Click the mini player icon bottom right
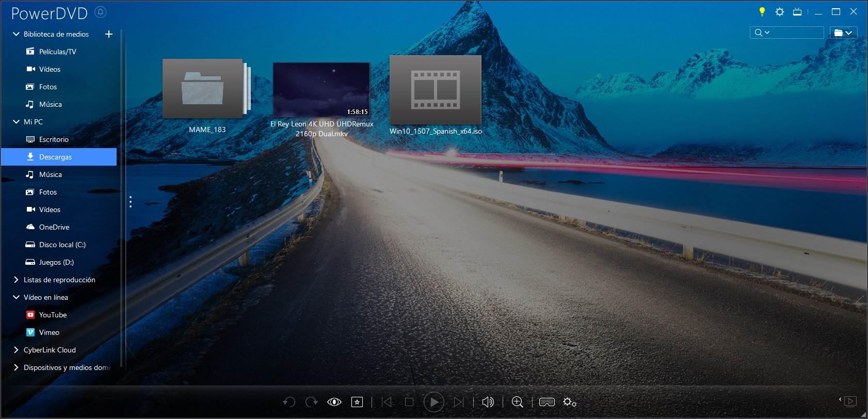The image size is (868, 419). pos(849,401)
